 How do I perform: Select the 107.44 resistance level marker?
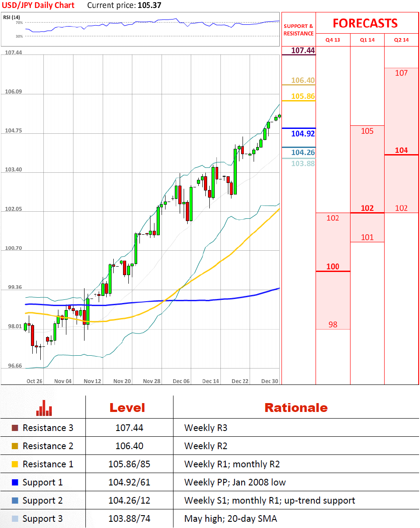pyautogui.click(x=303, y=50)
